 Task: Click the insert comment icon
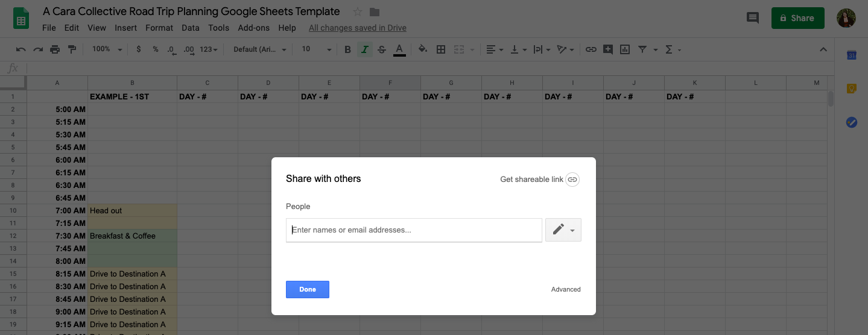pyautogui.click(x=608, y=49)
